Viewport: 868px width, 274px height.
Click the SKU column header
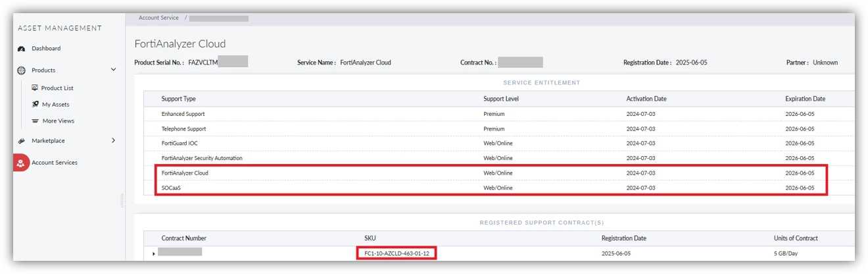[x=370, y=238]
